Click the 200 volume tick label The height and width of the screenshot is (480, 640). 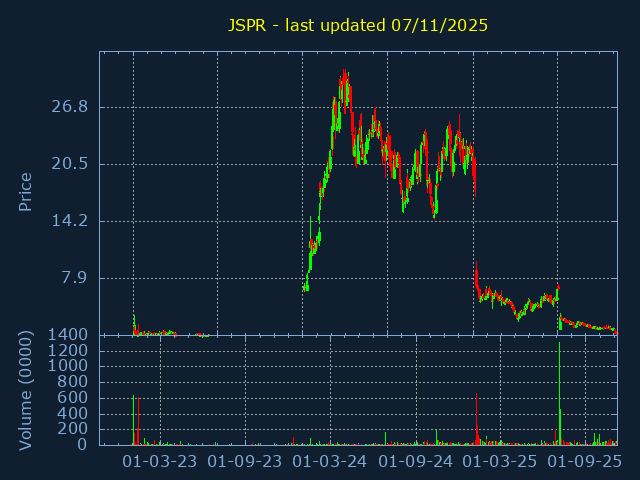[x=70, y=429]
